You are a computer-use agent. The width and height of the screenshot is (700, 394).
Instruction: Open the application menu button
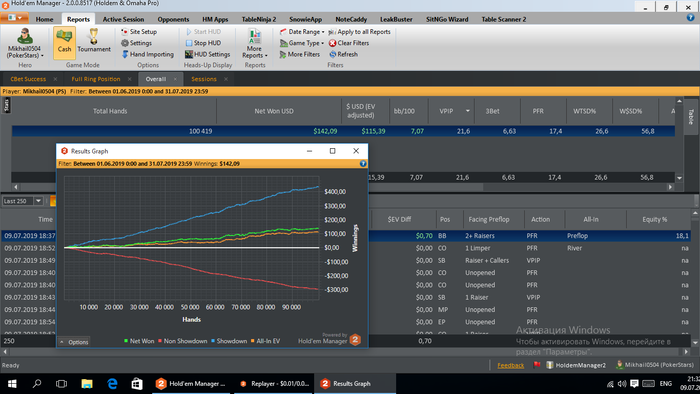[x=15, y=18]
